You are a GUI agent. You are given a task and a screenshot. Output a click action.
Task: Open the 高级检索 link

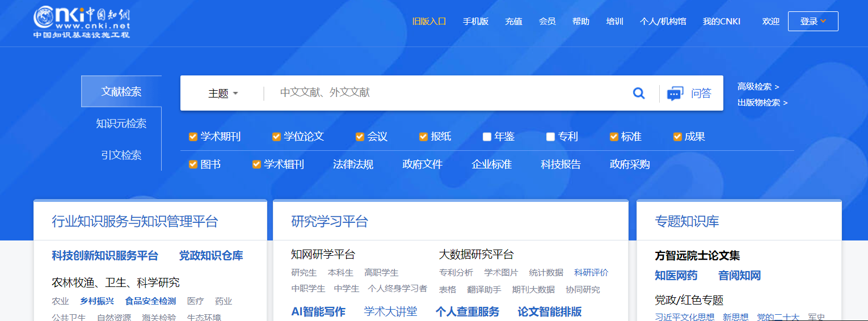click(x=758, y=87)
